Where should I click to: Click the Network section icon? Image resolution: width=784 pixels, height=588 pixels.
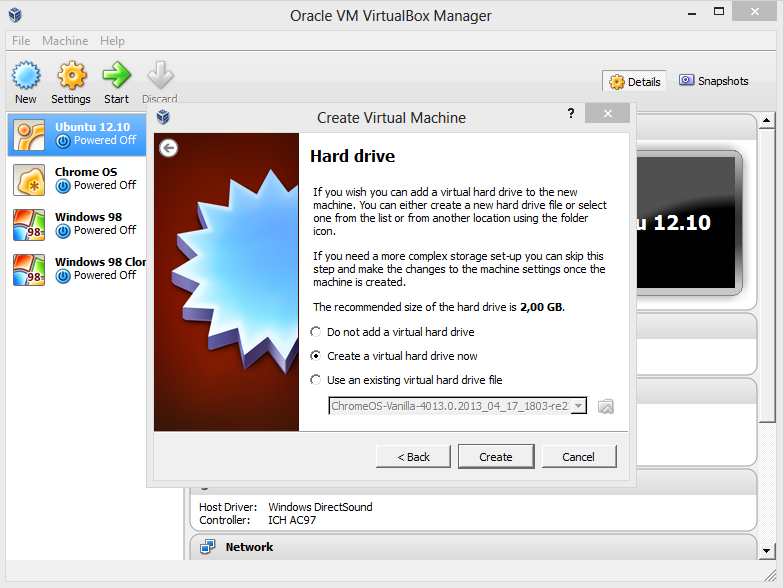pyautogui.click(x=207, y=547)
